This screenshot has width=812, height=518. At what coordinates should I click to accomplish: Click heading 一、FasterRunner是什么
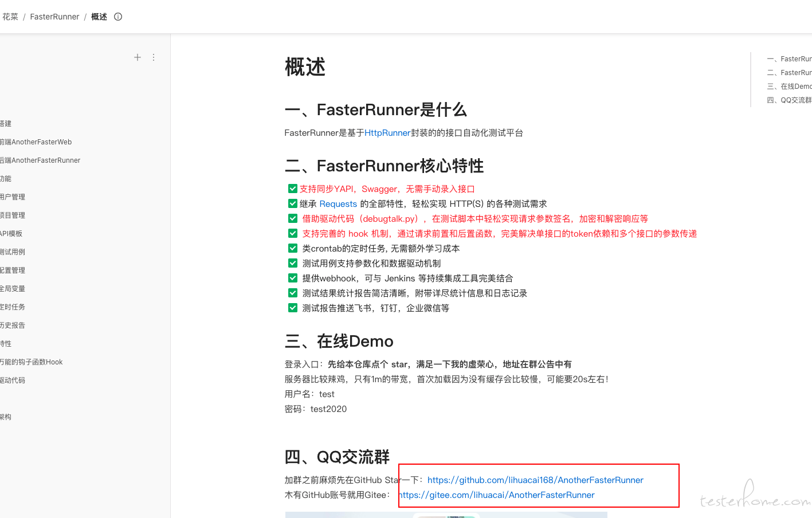point(376,109)
